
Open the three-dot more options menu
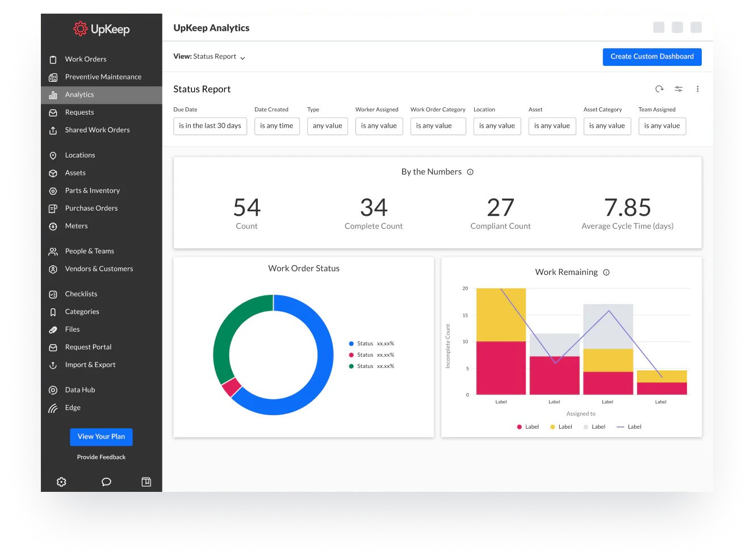pyautogui.click(x=697, y=89)
